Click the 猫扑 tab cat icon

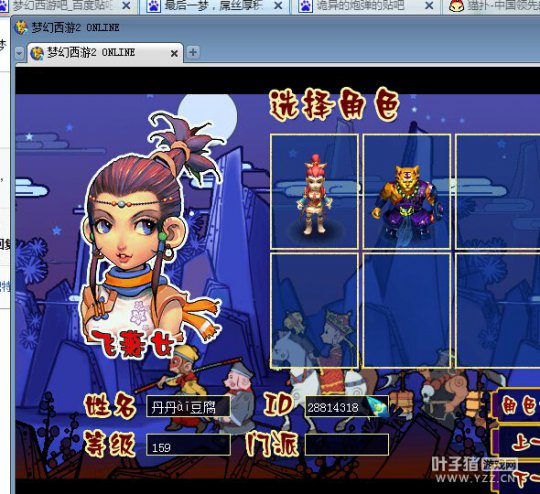tap(457, 6)
